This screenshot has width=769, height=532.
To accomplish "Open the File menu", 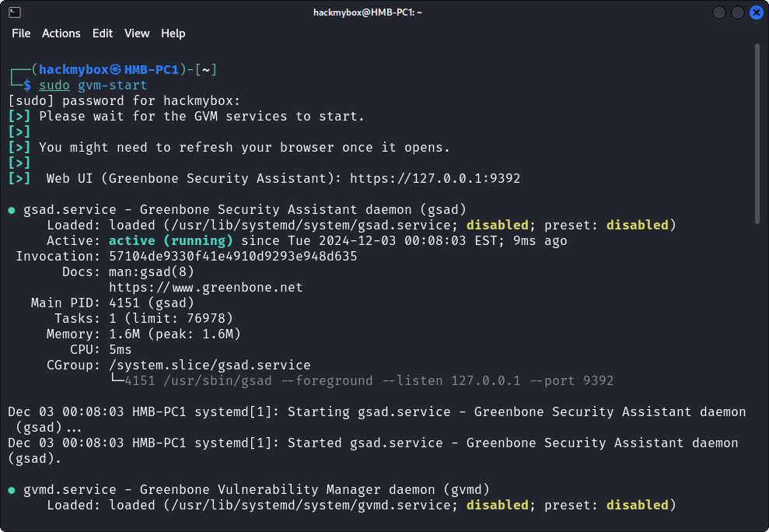I will click(x=21, y=33).
